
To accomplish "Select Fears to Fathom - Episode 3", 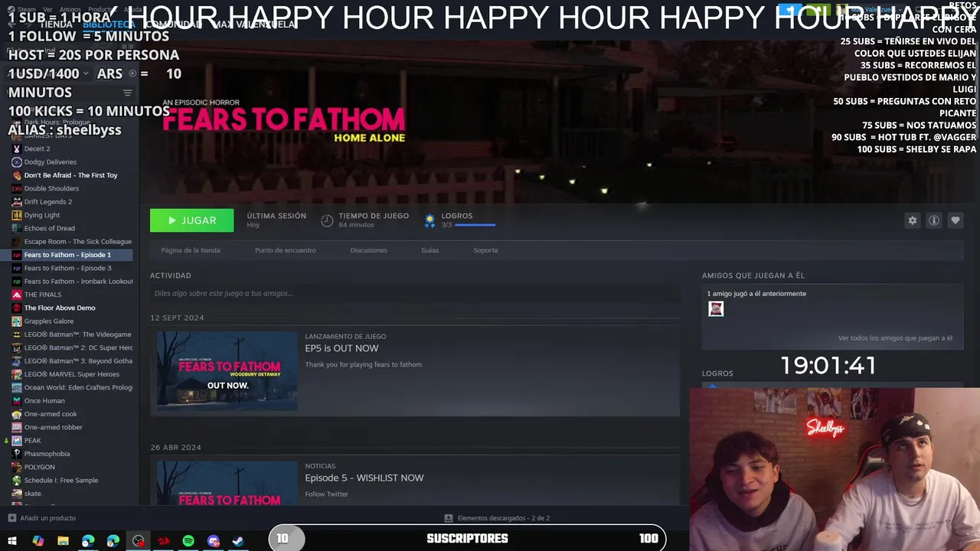I will point(67,268).
